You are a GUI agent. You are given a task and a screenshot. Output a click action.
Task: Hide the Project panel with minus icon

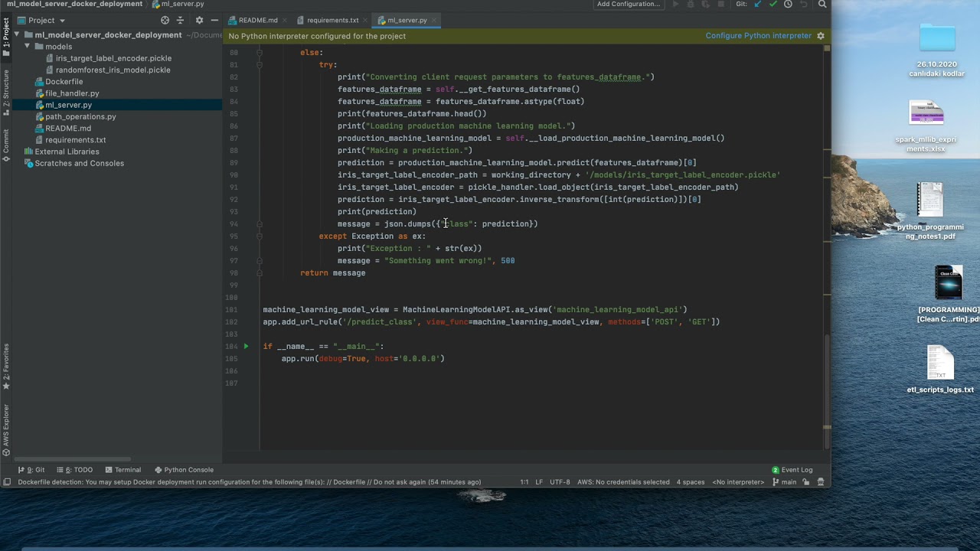214,21
